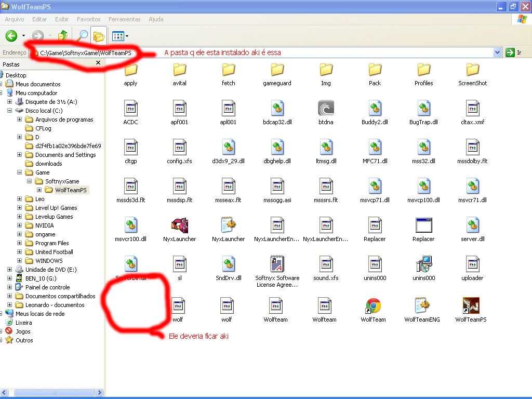The height and width of the screenshot is (399, 532).
Task: Open the Ferramentas menu
Action: click(124, 19)
